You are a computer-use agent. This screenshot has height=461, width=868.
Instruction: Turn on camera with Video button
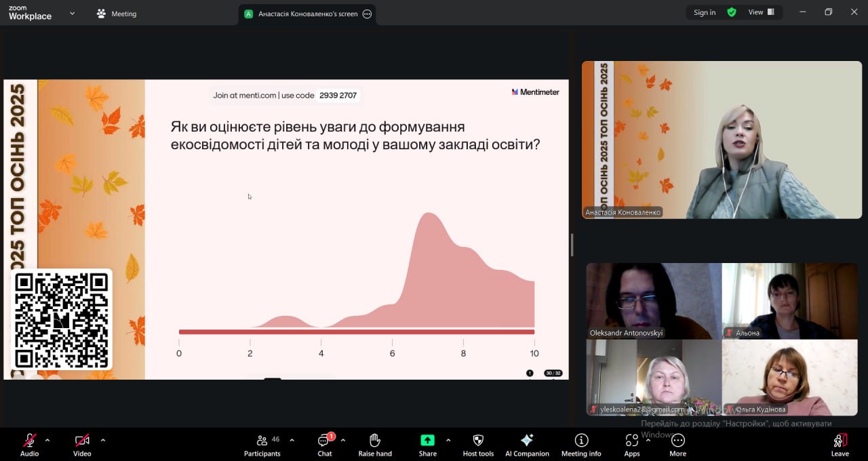[82, 445]
